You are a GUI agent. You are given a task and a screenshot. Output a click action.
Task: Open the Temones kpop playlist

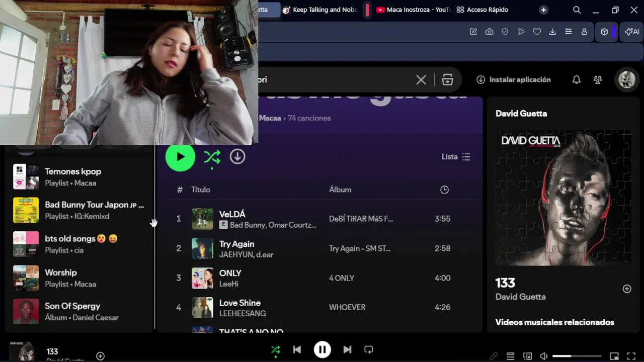click(x=79, y=177)
